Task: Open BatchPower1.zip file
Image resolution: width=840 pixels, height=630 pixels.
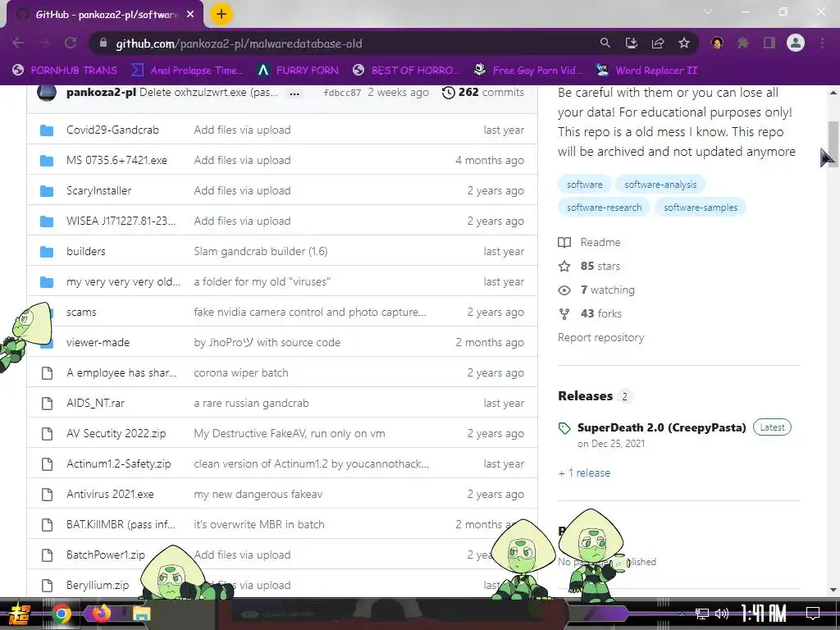Action: (106, 555)
